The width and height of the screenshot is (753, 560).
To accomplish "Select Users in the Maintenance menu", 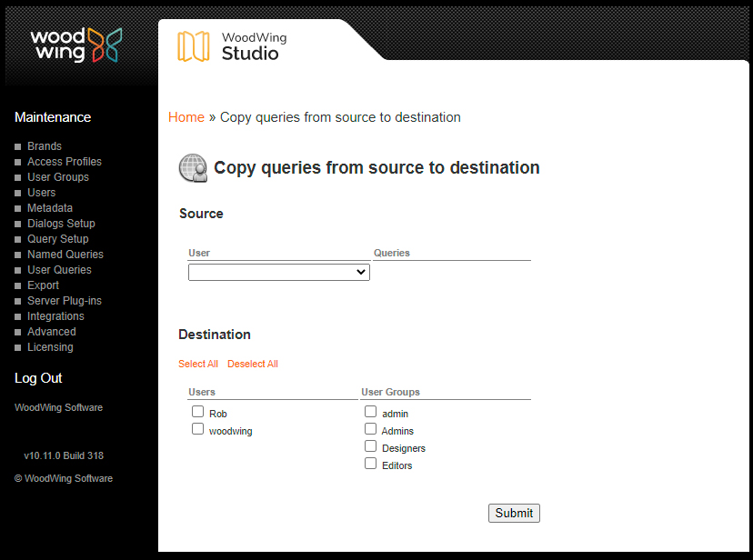I will point(41,193).
